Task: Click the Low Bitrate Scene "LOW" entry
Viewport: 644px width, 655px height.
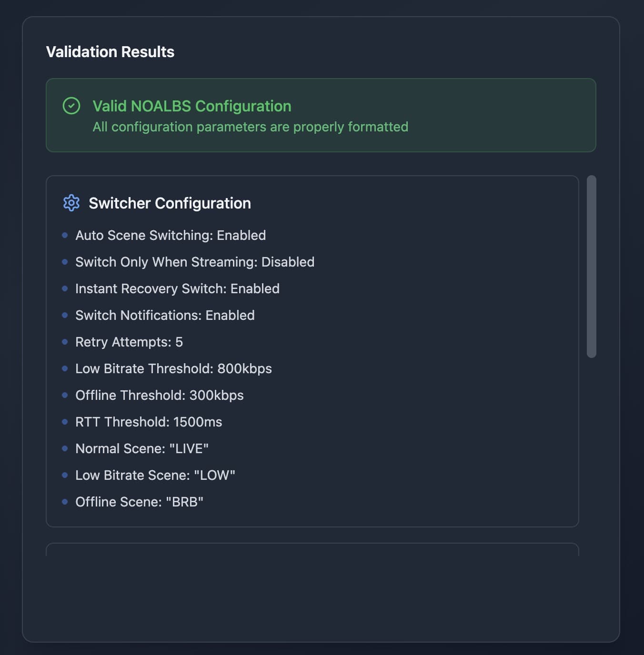Action: (155, 475)
